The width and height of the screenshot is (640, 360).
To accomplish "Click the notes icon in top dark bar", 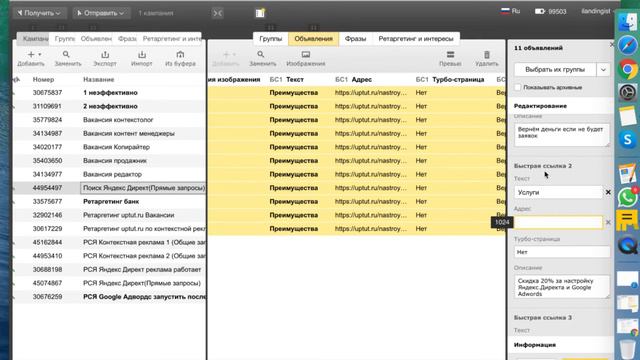I will point(260,13).
